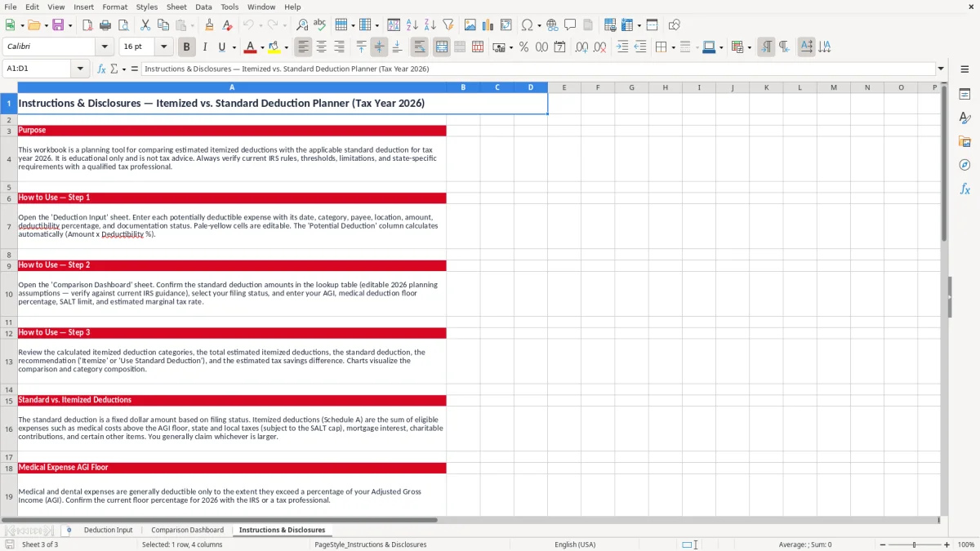Open the Data menu
980x551 pixels.
(x=203, y=7)
